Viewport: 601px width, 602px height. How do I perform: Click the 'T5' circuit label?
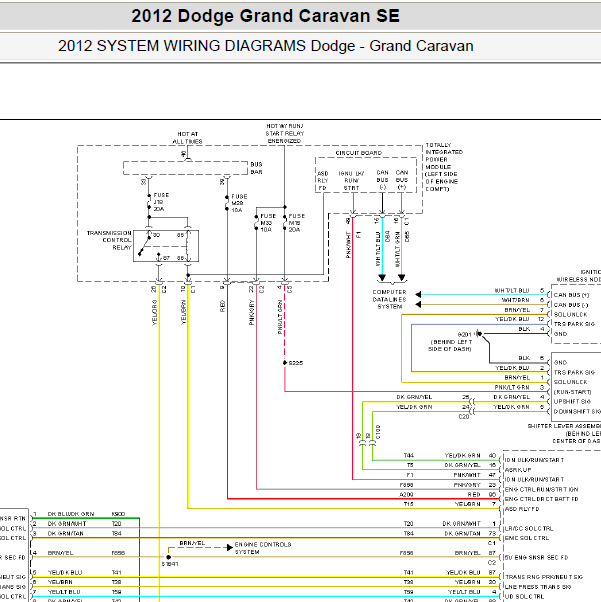click(x=410, y=465)
